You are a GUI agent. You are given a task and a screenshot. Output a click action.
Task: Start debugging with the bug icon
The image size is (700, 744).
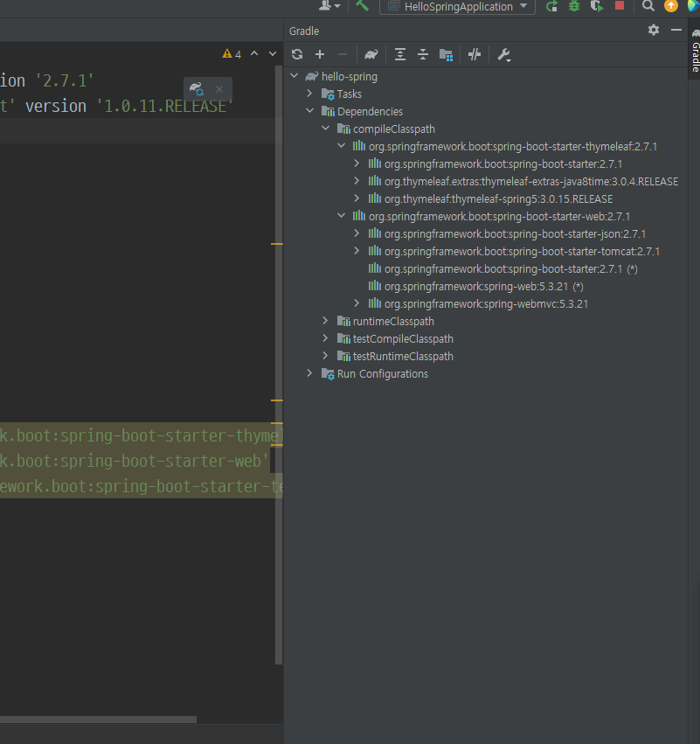click(x=574, y=6)
